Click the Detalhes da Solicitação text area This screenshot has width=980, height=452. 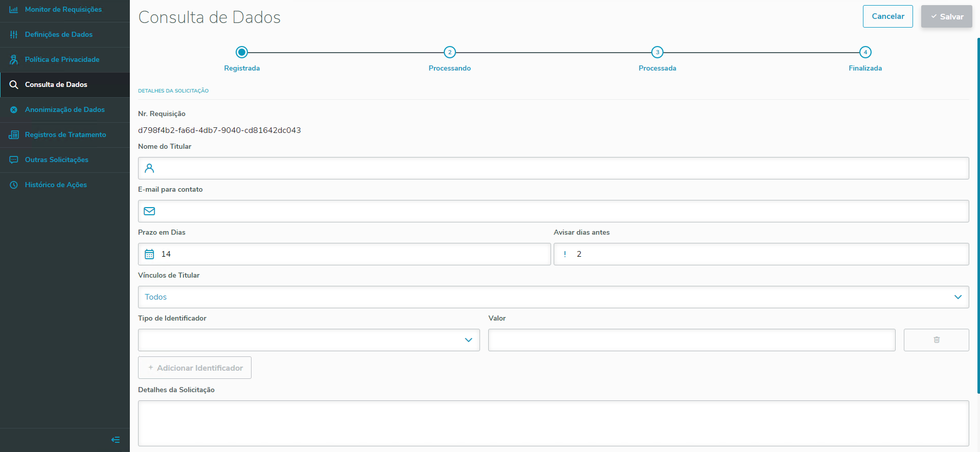[553, 423]
